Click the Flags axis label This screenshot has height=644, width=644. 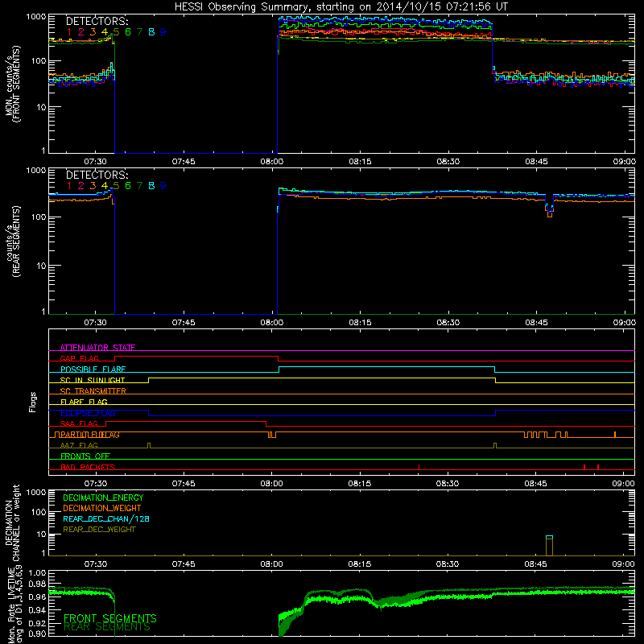(33, 402)
